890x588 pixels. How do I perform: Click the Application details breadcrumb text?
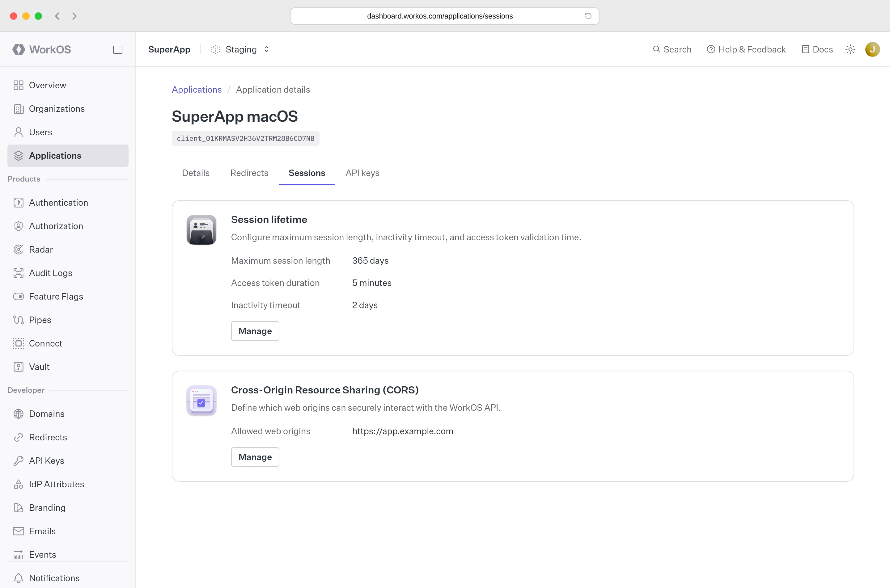tap(273, 90)
